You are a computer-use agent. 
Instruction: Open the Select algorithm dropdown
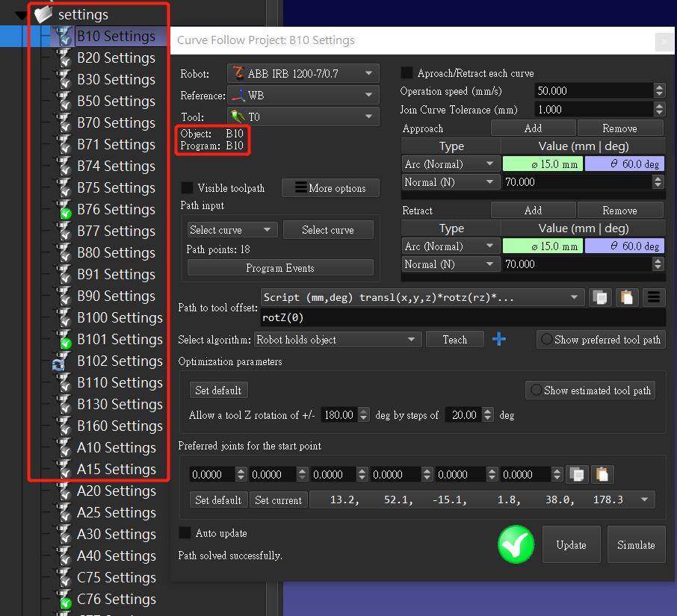coord(336,340)
